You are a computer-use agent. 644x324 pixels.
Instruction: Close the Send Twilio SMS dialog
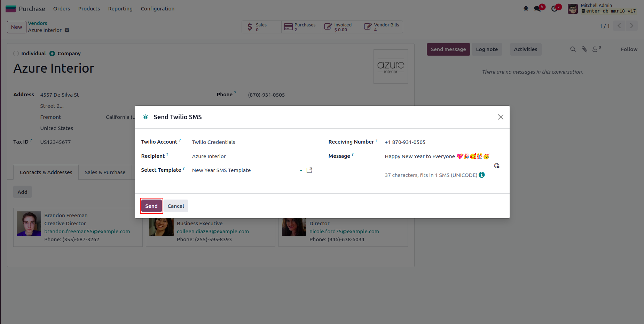pos(501,117)
